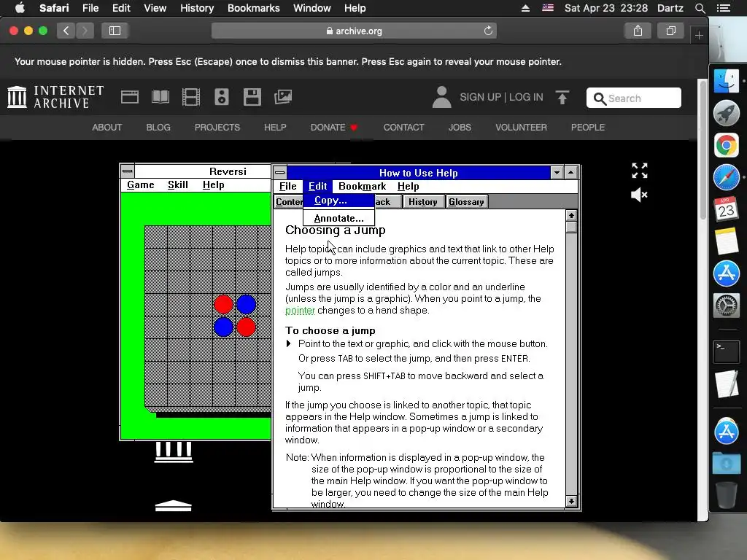The width and height of the screenshot is (747, 560).
Task: Maximize the How to Use Help window
Action: pyautogui.click(x=570, y=172)
